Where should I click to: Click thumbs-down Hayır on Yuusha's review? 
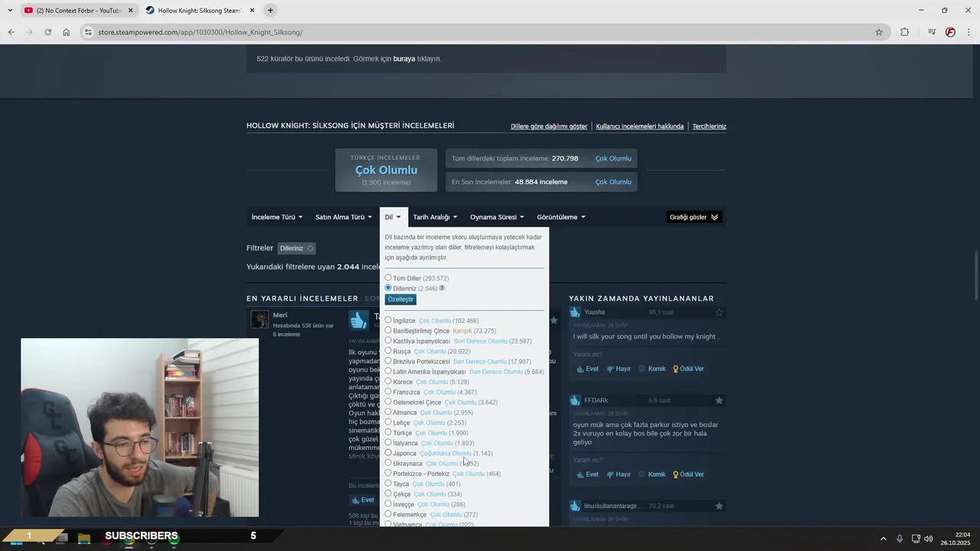point(619,369)
